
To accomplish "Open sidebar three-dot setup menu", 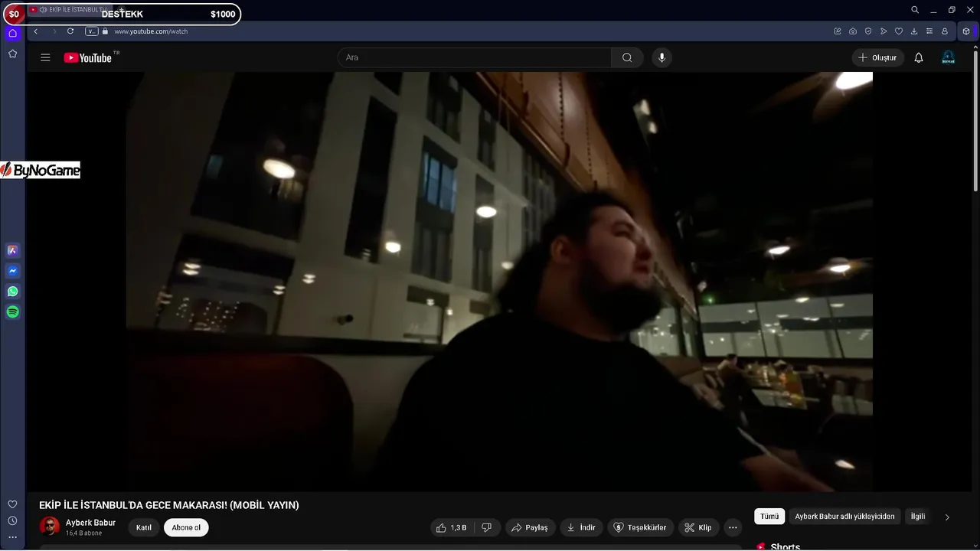I will pyautogui.click(x=12, y=537).
